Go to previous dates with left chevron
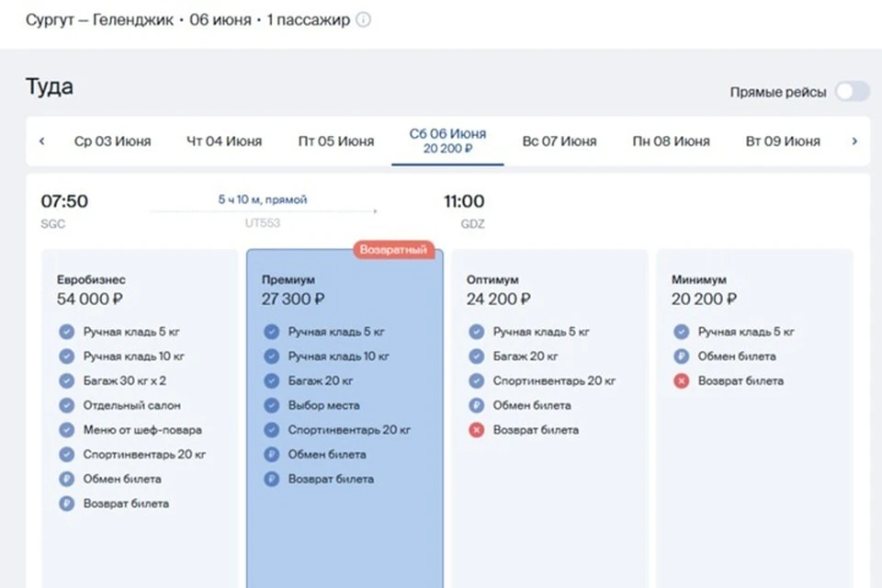This screenshot has height=588, width=882. (x=42, y=141)
